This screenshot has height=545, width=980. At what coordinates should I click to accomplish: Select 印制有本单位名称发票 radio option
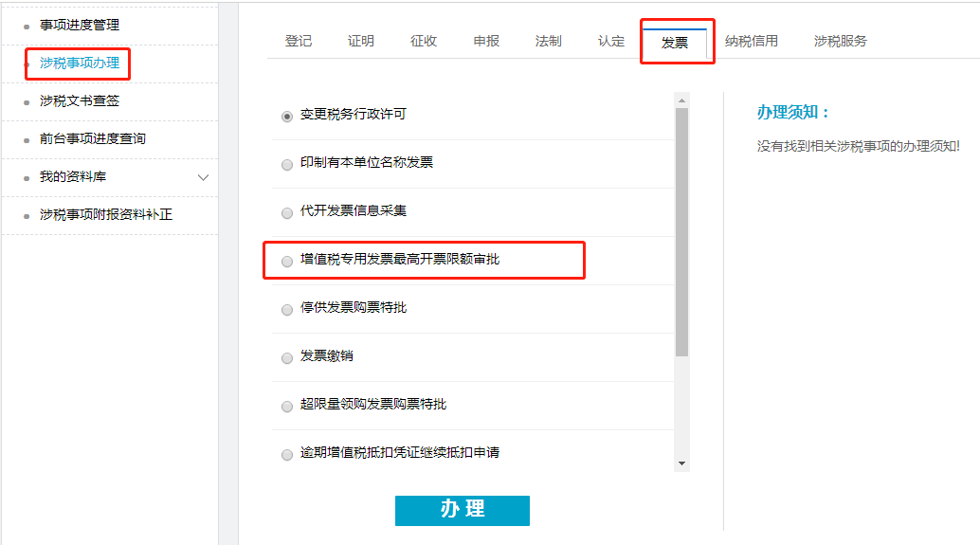(287, 164)
